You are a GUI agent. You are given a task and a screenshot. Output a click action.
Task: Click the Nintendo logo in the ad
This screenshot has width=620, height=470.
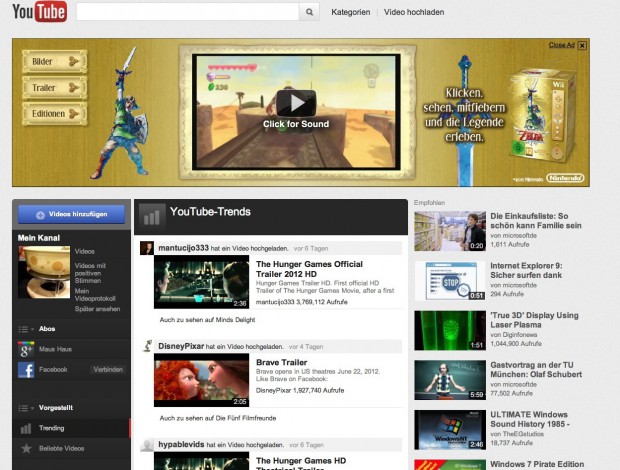click(x=565, y=178)
